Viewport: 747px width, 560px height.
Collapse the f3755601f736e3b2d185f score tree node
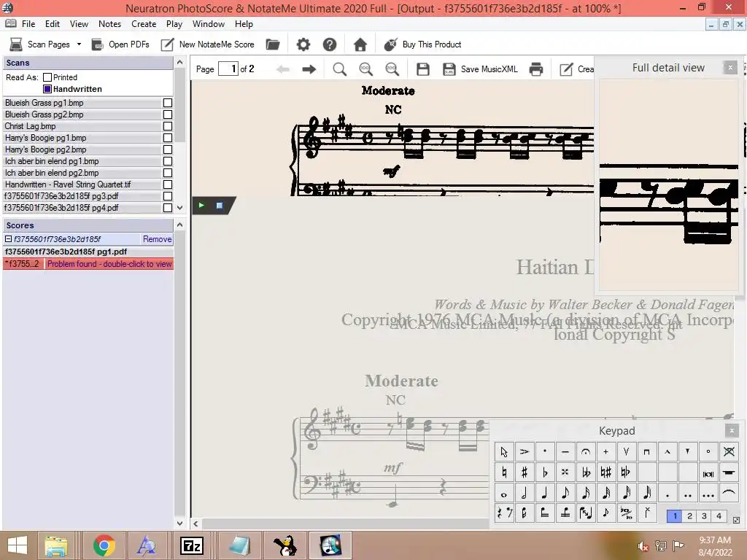click(x=8, y=239)
